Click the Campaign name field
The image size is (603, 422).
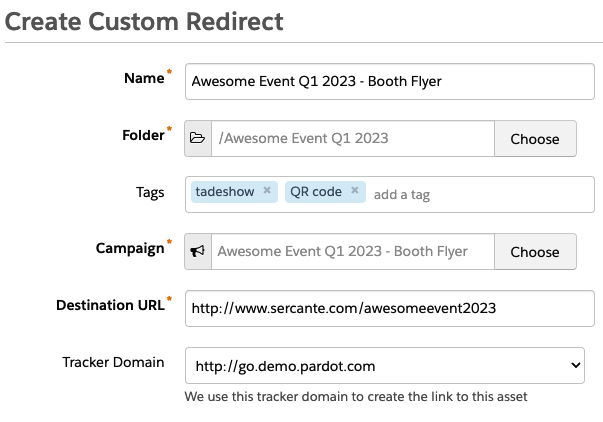pos(352,252)
